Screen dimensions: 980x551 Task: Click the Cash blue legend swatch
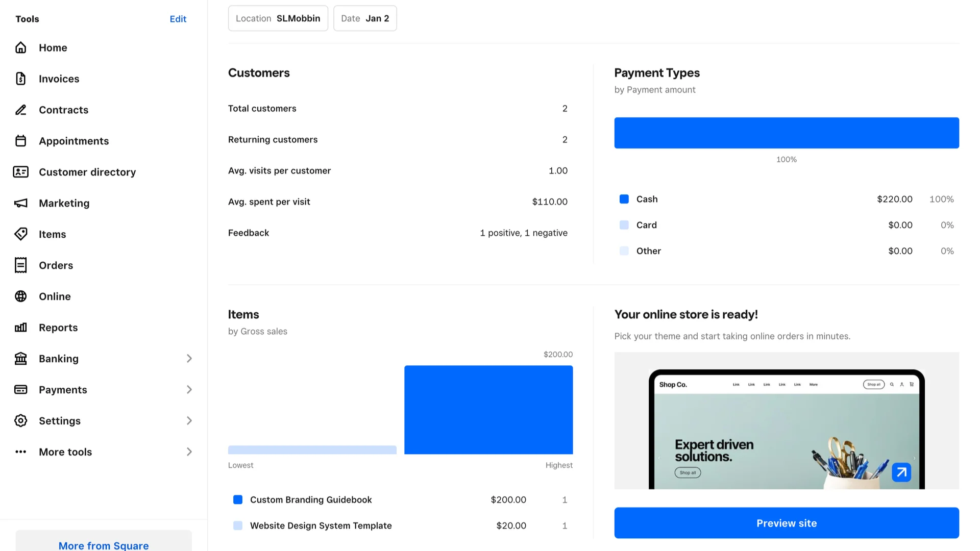coord(624,199)
